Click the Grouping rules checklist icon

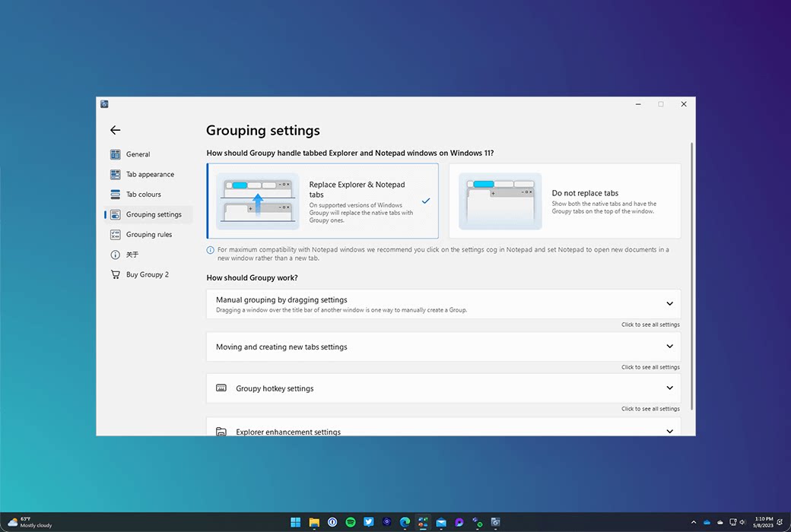(116, 235)
